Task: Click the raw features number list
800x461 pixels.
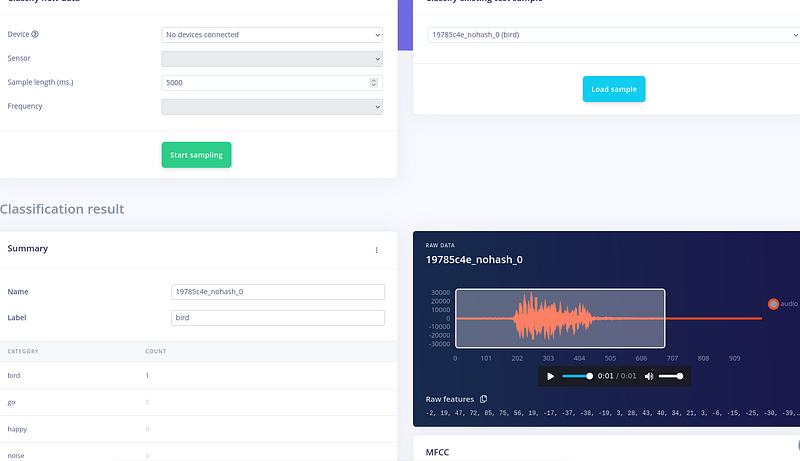Action: point(612,413)
